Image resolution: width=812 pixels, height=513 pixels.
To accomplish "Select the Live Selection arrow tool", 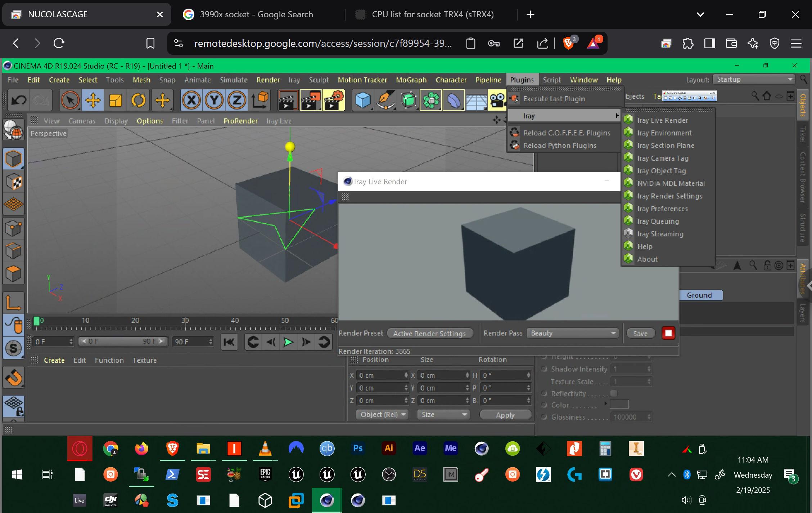I will pos(70,100).
